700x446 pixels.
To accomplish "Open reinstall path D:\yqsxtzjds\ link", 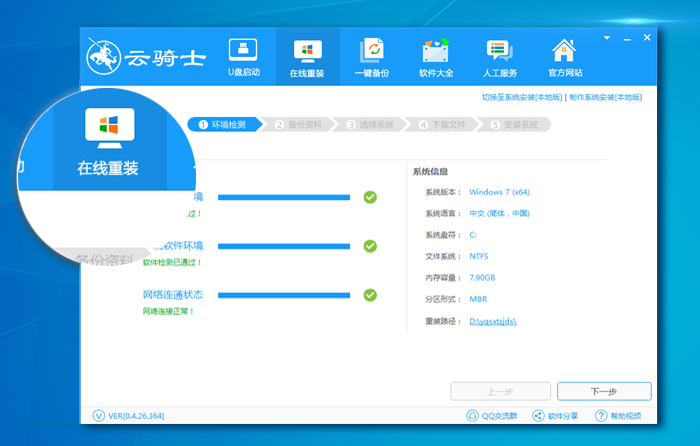I will pyautogui.click(x=493, y=321).
